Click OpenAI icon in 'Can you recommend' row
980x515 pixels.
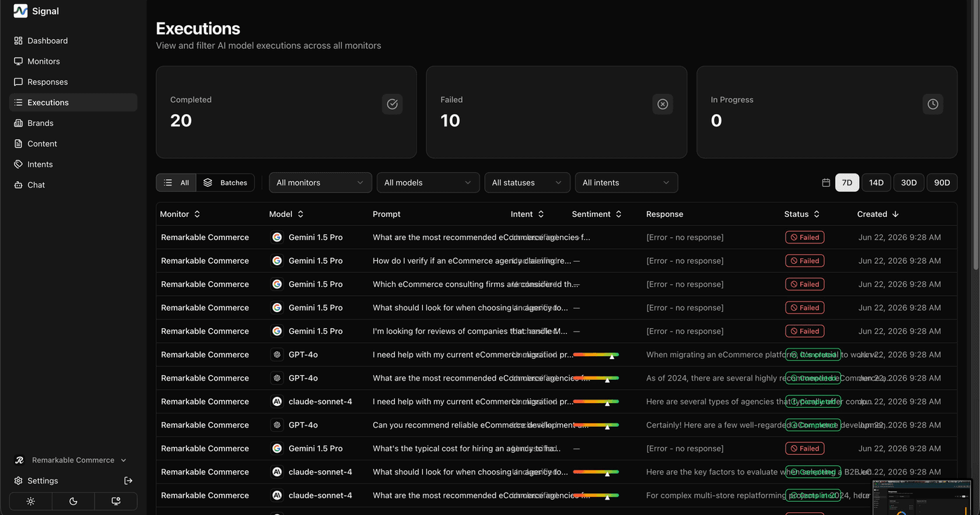(x=276, y=425)
